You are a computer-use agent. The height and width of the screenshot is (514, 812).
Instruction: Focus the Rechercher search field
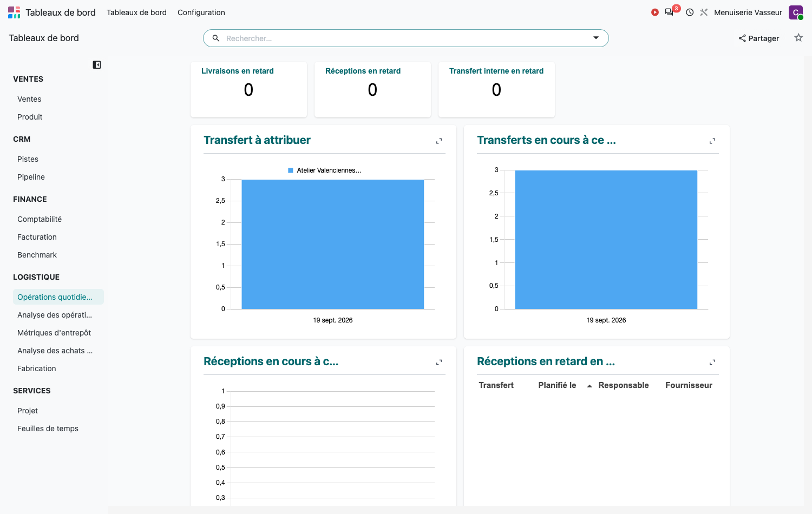coord(406,38)
